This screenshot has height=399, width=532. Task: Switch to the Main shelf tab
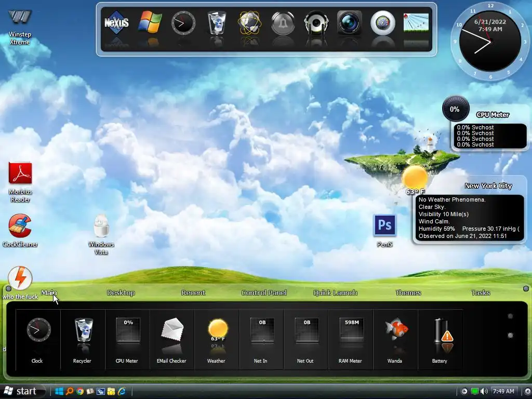click(49, 293)
